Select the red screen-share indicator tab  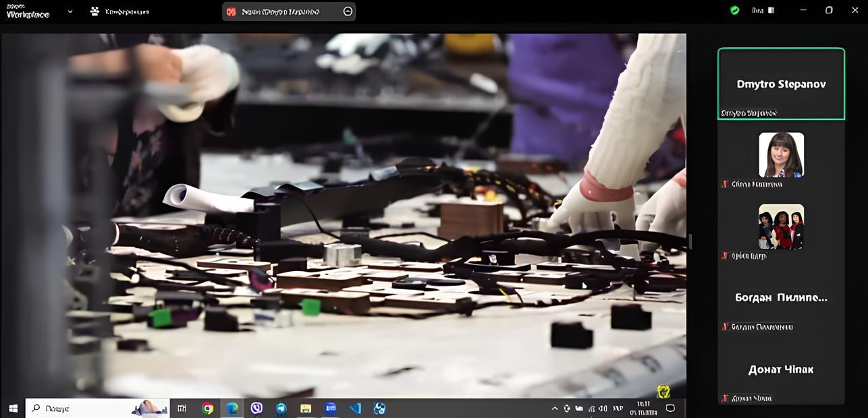pos(232,11)
